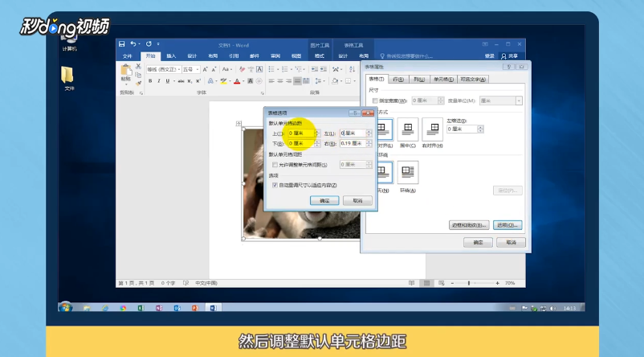Click the Options button in Table Properties

click(507, 225)
